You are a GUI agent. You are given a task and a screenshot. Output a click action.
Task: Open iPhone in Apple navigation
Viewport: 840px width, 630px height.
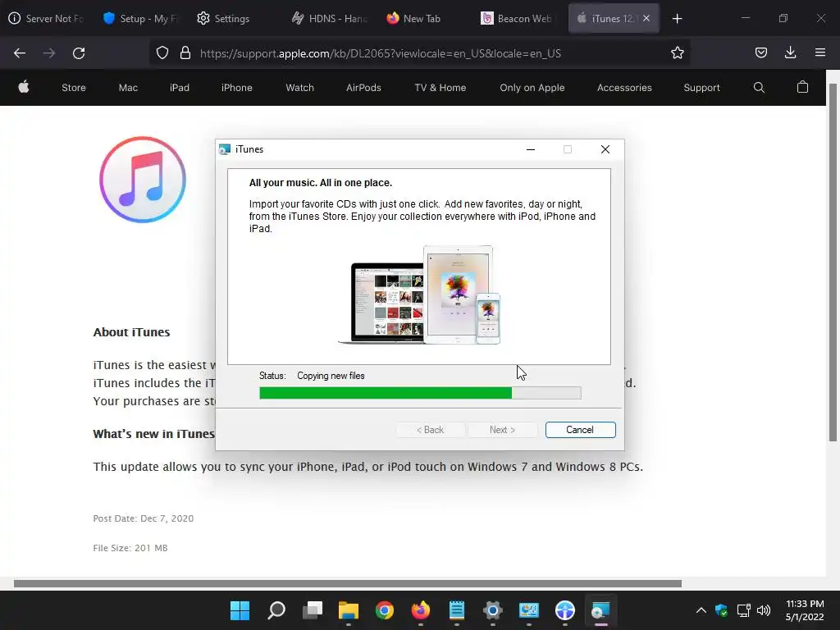pyautogui.click(x=237, y=88)
